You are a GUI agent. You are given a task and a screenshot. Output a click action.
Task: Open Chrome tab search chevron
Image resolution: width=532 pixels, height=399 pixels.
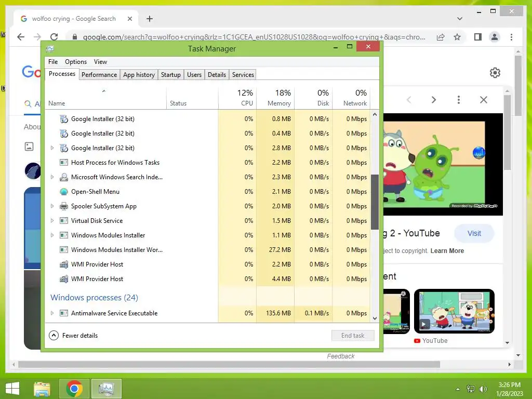[460, 19]
